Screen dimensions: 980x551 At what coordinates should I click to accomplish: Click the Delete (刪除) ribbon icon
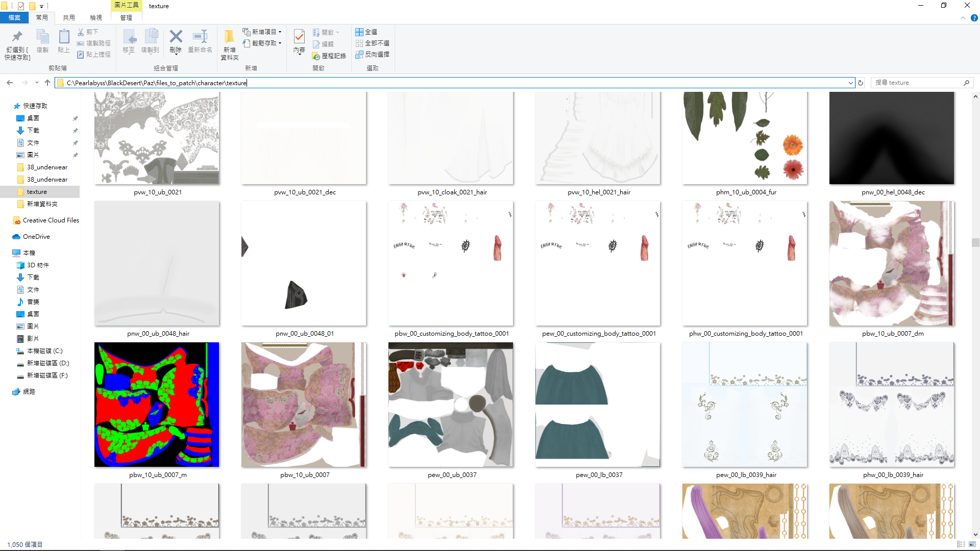[176, 41]
